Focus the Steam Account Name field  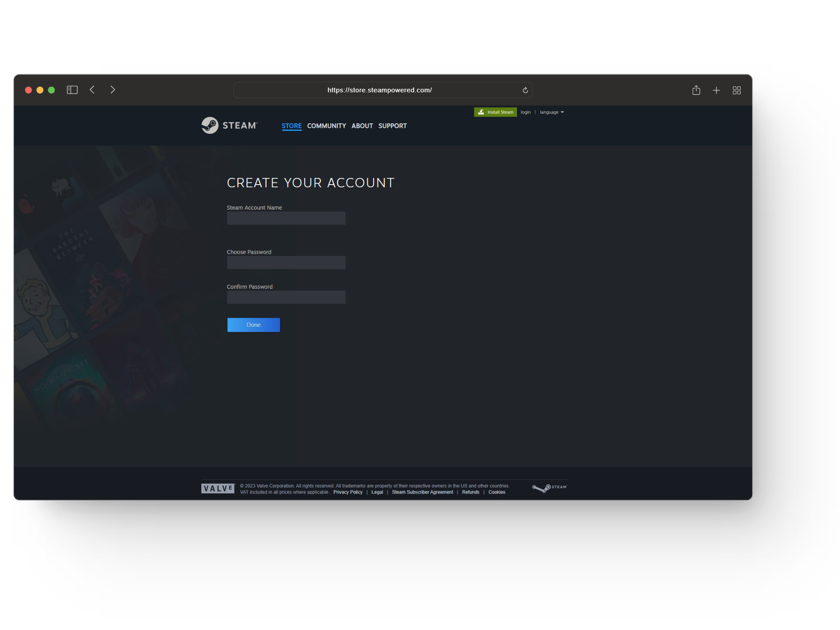click(x=286, y=218)
